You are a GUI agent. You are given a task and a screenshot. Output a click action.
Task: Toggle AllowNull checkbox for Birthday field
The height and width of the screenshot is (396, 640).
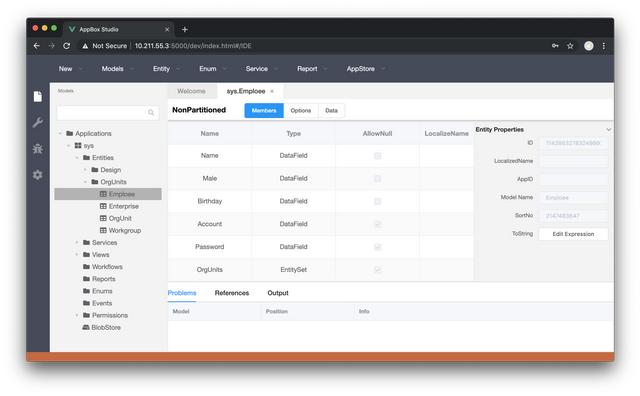[x=378, y=201]
